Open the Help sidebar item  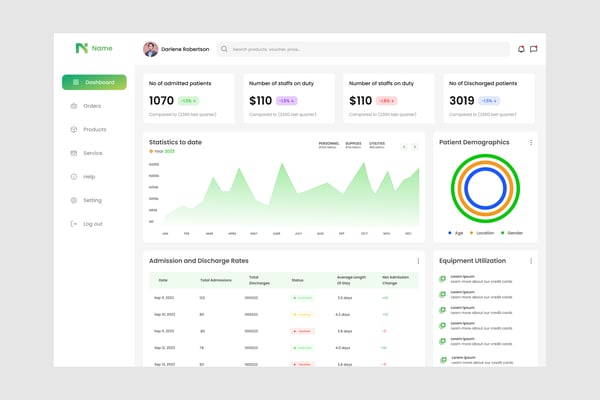(83, 177)
